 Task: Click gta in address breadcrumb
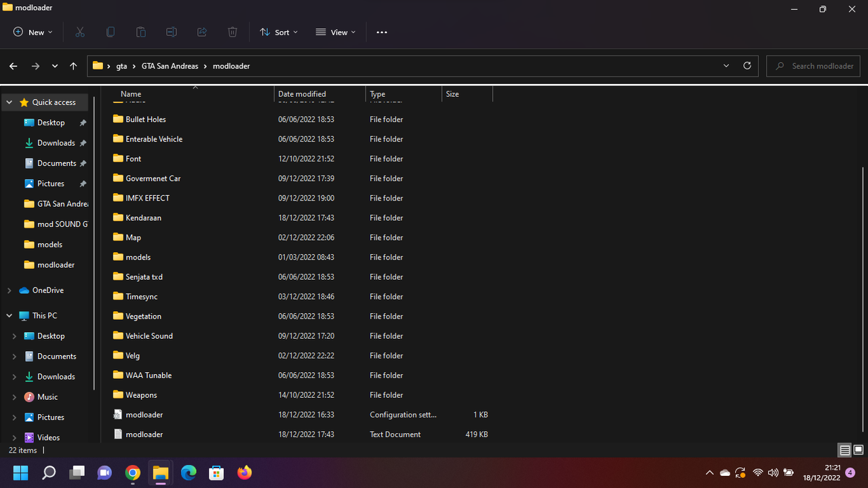(x=121, y=66)
